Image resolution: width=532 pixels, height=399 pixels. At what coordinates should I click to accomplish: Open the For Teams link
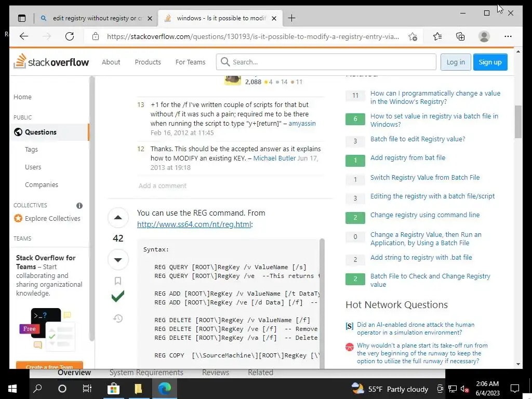190,62
